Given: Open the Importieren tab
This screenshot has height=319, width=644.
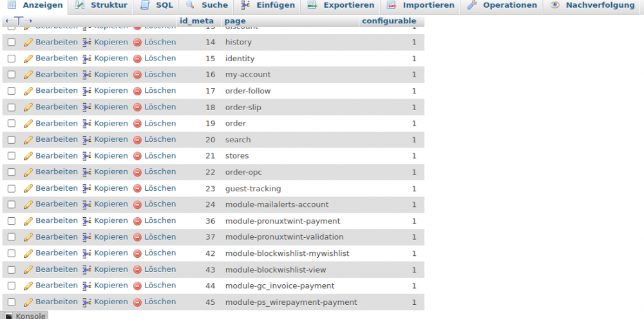Looking at the screenshot, I should (x=421, y=6).
